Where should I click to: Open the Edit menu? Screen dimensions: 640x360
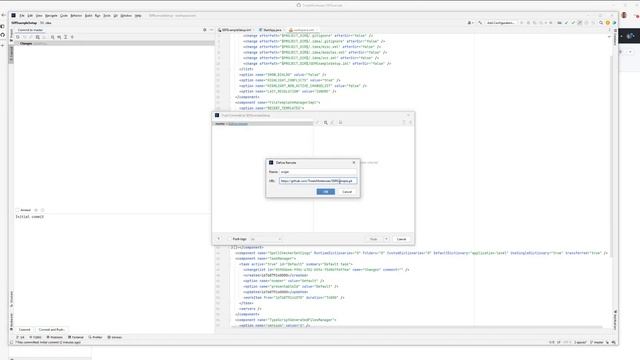pyautogui.click(x=30, y=16)
